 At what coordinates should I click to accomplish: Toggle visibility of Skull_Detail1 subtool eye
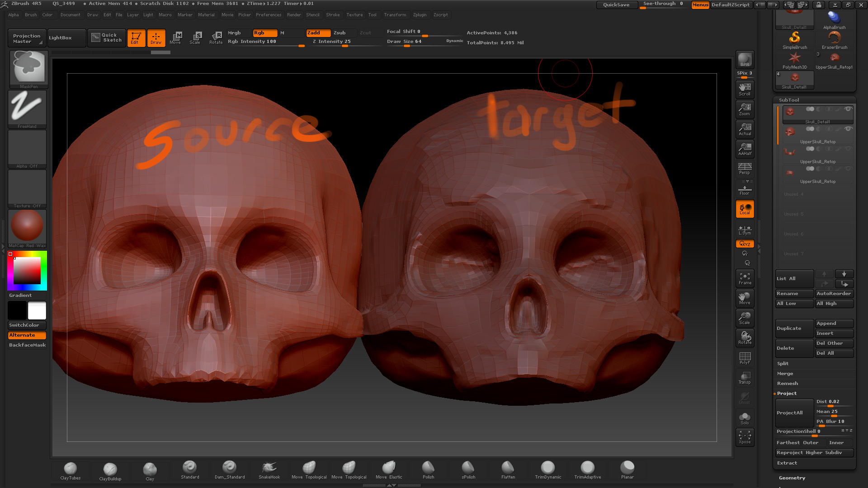click(x=848, y=109)
